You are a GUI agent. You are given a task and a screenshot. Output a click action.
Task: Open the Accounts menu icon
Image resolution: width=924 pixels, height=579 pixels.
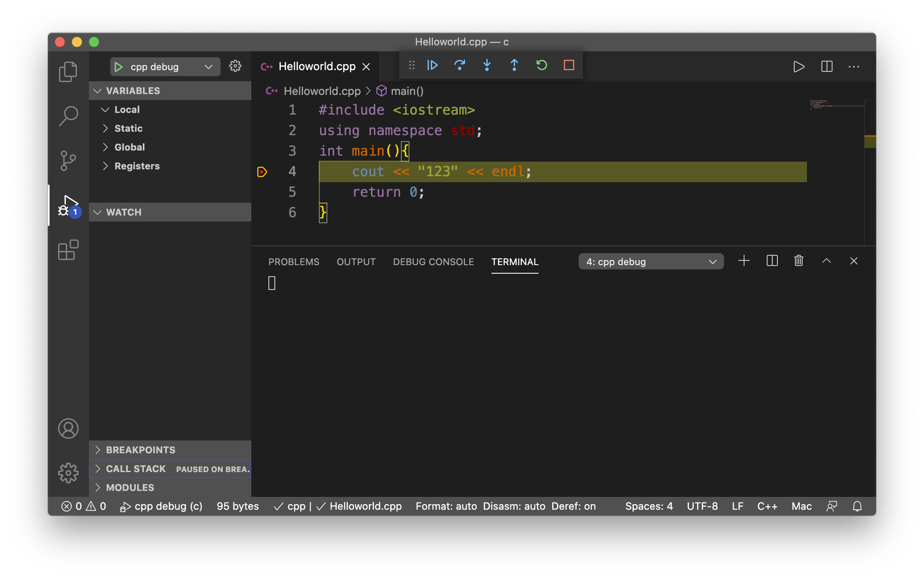coord(68,428)
